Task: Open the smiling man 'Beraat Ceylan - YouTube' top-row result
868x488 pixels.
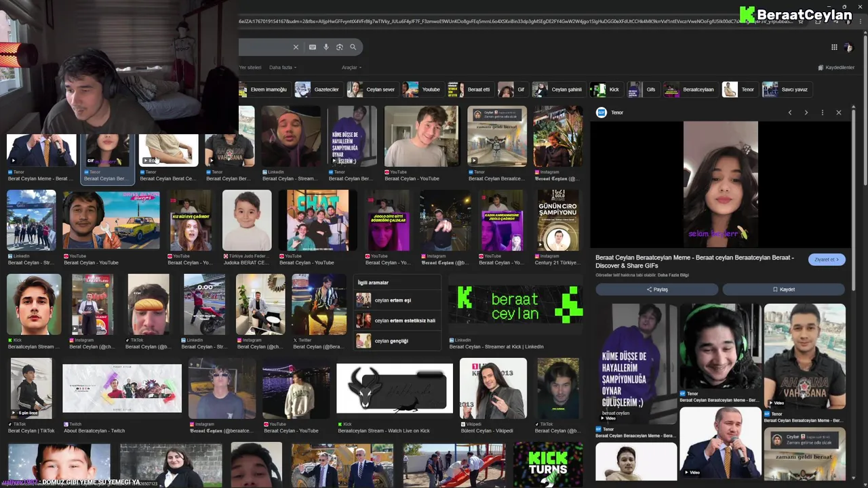Action: (x=421, y=136)
